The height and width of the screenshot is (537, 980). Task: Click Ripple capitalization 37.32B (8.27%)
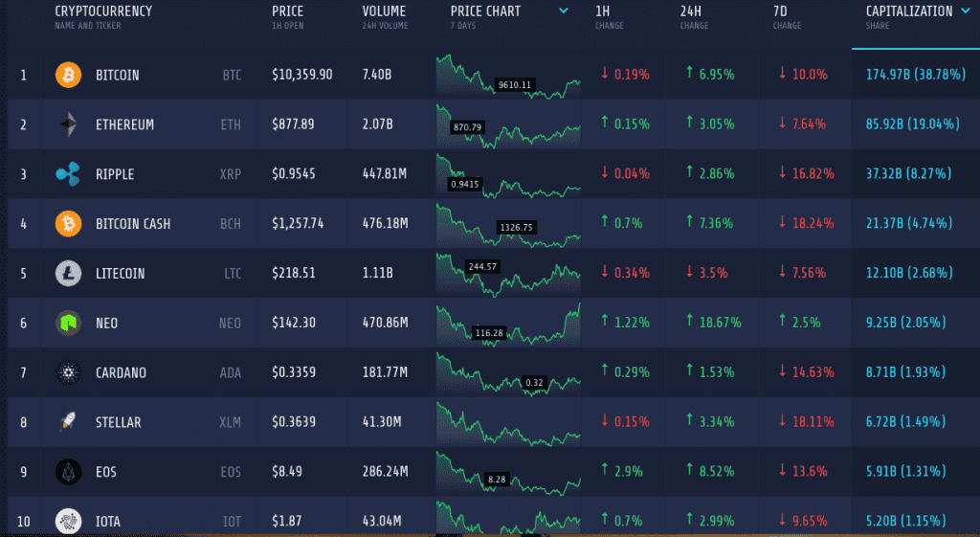909,173
